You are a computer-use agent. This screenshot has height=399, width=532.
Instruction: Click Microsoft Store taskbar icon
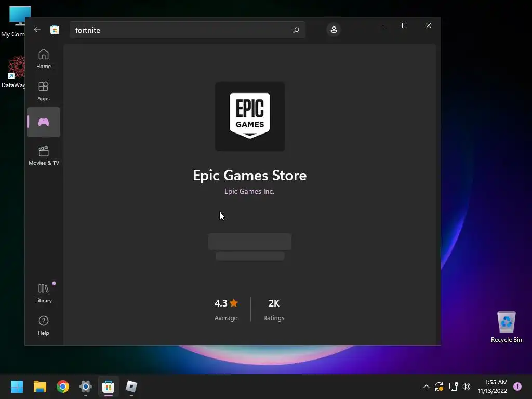coord(108,387)
